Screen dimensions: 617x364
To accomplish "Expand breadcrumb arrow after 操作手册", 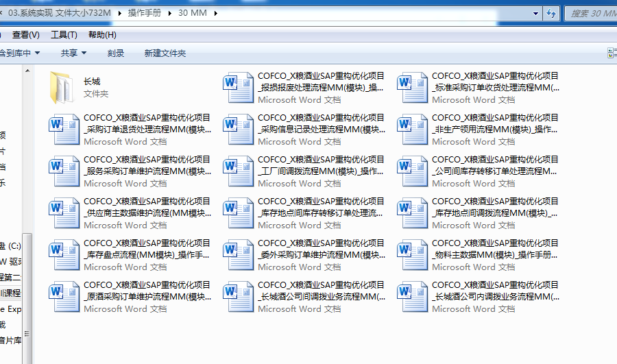I will (x=169, y=13).
